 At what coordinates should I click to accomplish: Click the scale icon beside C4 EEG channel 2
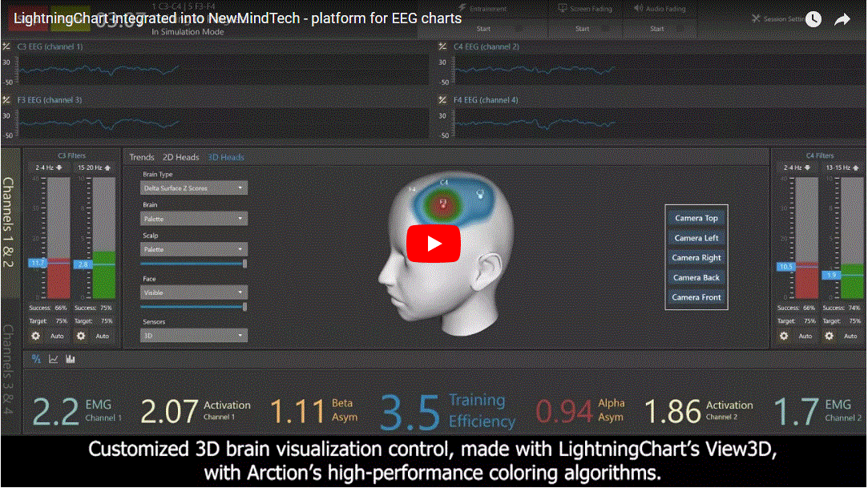click(442, 46)
